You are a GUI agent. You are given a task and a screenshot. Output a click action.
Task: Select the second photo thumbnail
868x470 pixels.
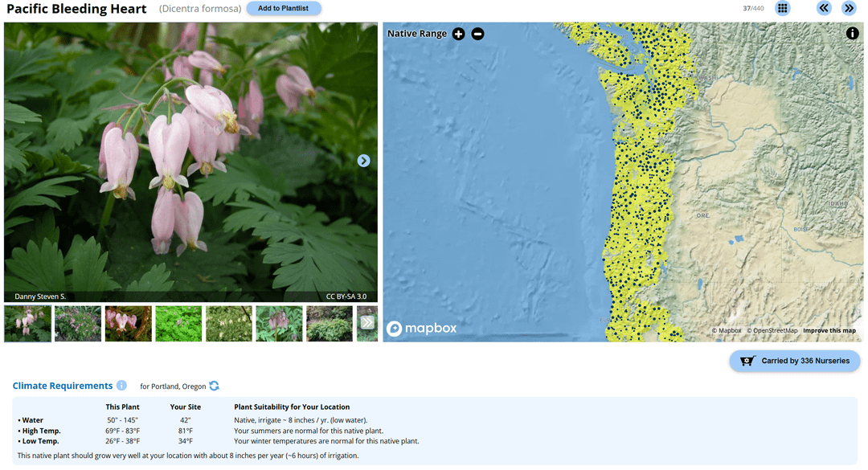coord(78,323)
